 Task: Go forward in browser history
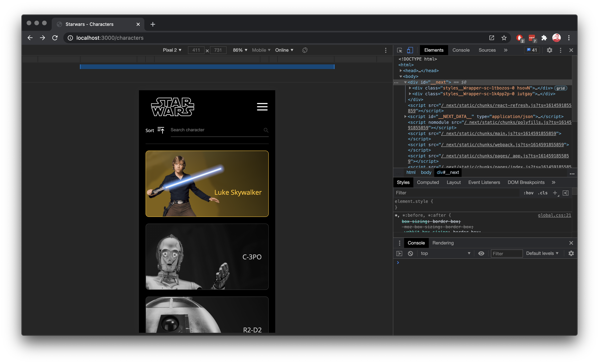[42, 38]
